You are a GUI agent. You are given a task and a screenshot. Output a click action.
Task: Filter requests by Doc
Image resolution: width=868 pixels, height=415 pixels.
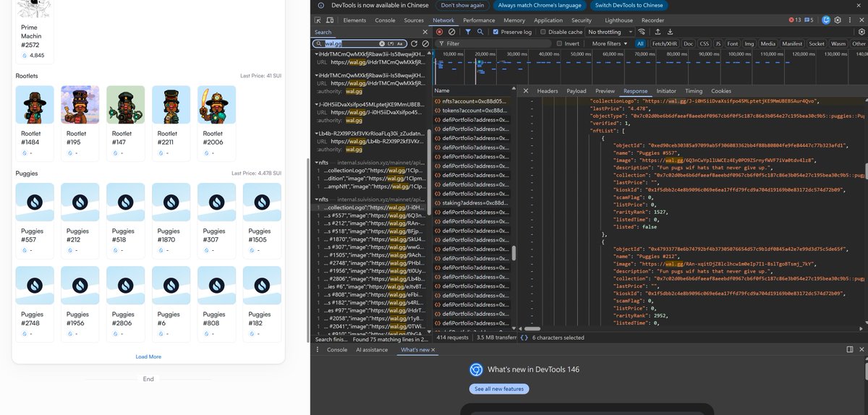[x=688, y=43]
